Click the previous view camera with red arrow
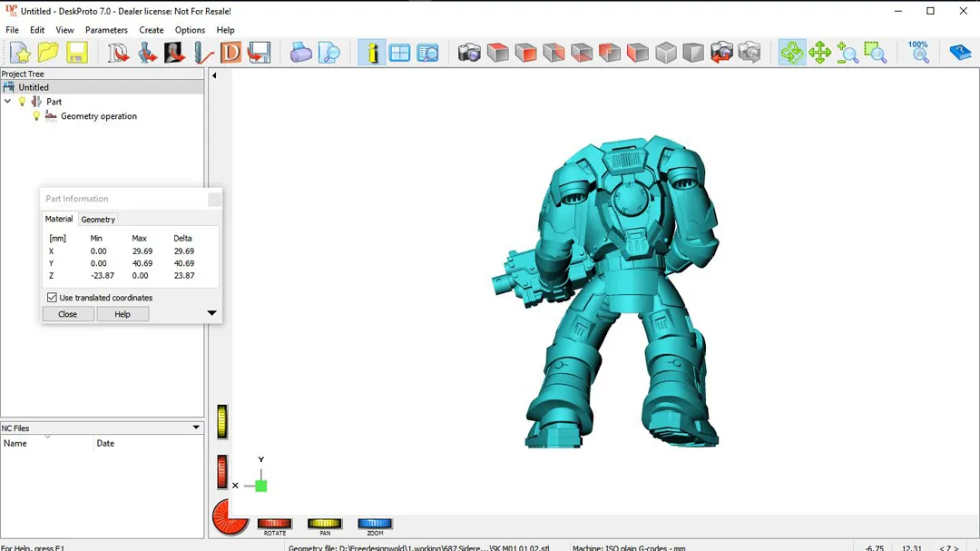The width and height of the screenshot is (980, 551). [x=721, y=54]
